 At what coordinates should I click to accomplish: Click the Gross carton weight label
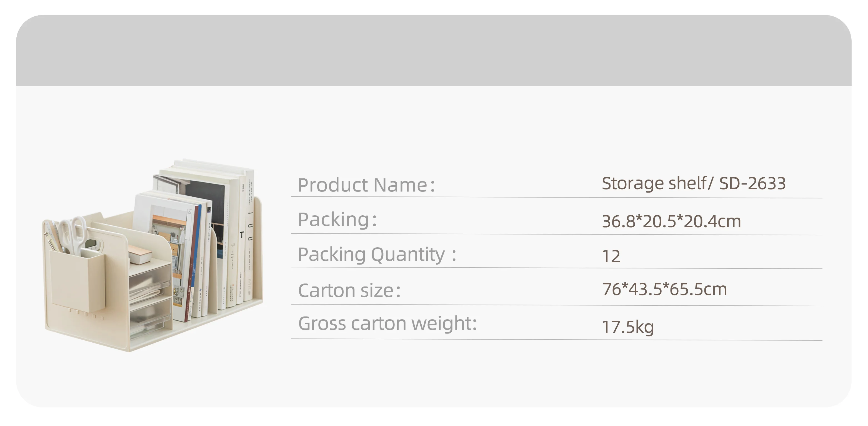pyautogui.click(x=387, y=323)
